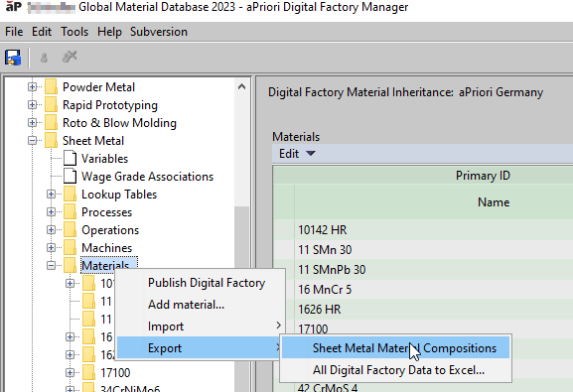Viewport: 573px width, 392px height.
Task: Click the Lookup Tables folder icon
Action: tap(71, 194)
